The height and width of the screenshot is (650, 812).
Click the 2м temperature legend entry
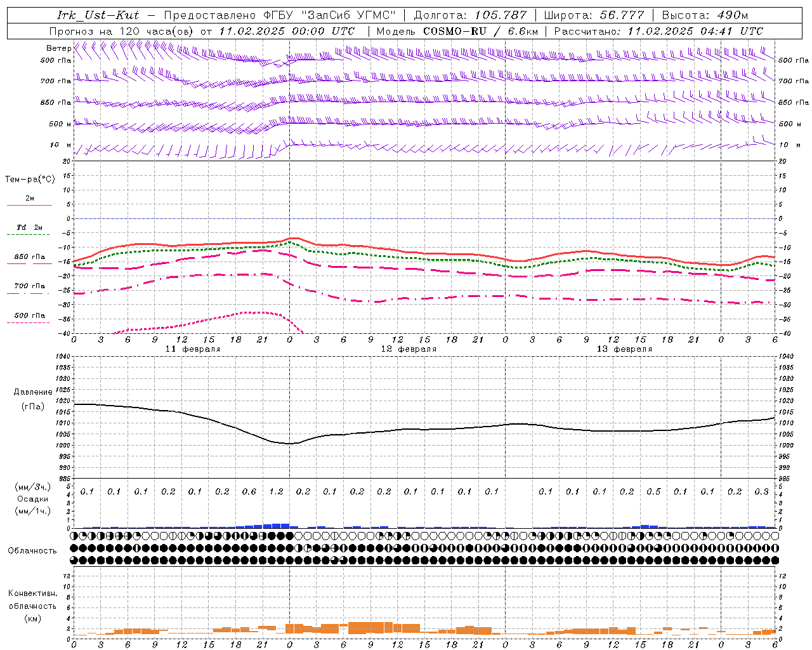coord(30,199)
